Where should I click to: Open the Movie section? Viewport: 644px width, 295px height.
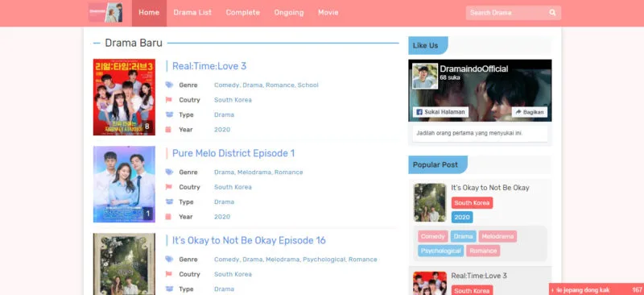pos(328,13)
